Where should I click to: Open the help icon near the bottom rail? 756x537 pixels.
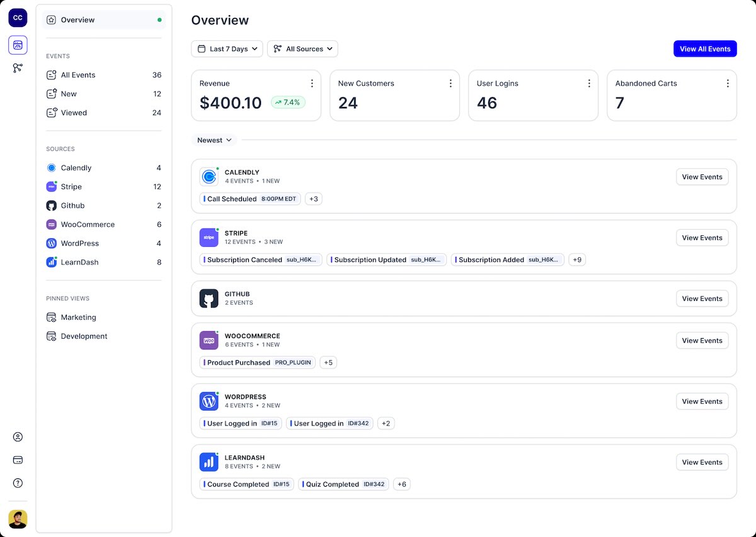[18, 483]
